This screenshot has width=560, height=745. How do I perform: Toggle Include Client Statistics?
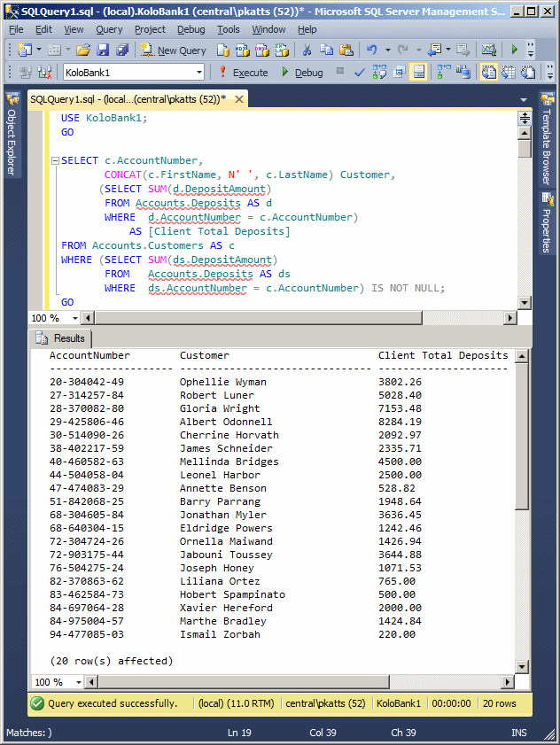(463, 73)
